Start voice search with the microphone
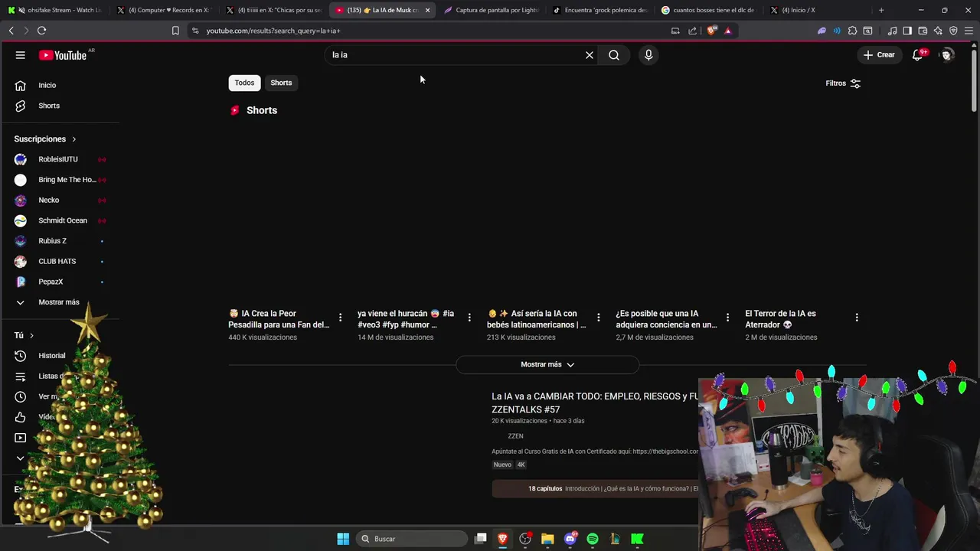Screen dimensions: 980x551 click(x=648, y=55)
